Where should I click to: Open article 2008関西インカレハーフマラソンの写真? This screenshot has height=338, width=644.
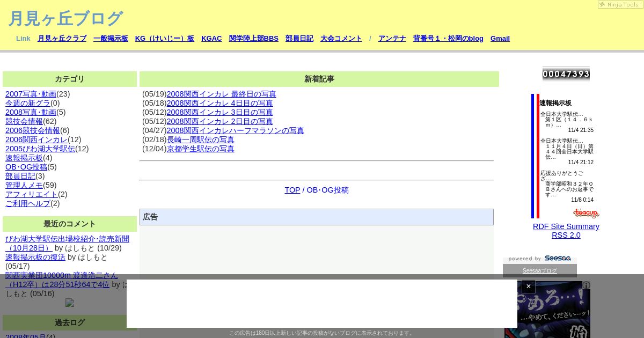[235, 130]
